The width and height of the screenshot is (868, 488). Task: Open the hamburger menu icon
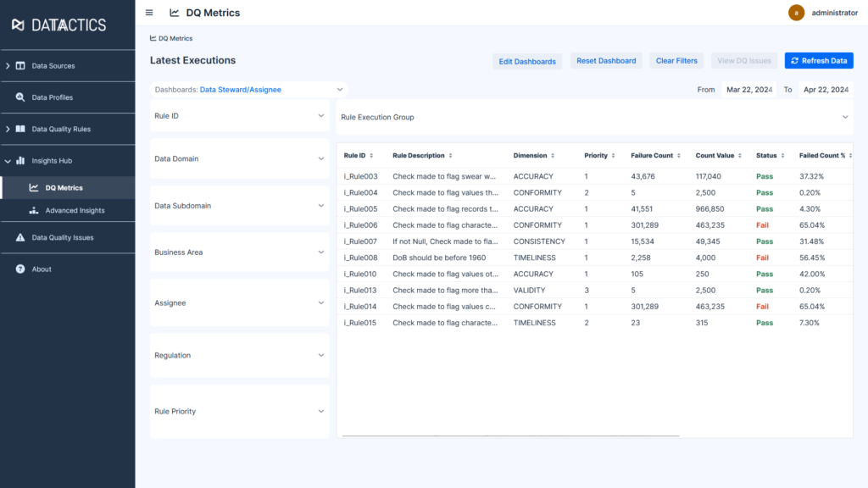point(148,13)
